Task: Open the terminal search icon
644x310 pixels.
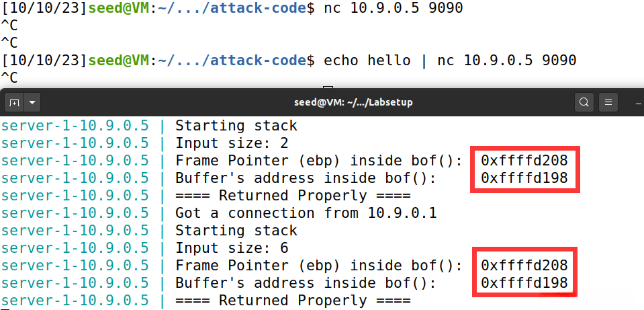Action: click(x=585, y=102)
